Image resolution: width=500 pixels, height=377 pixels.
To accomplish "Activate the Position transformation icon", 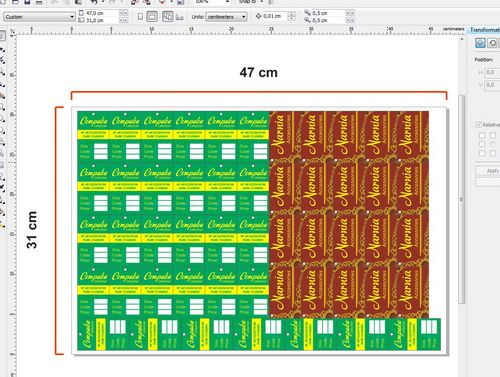I will coord(480,43).
